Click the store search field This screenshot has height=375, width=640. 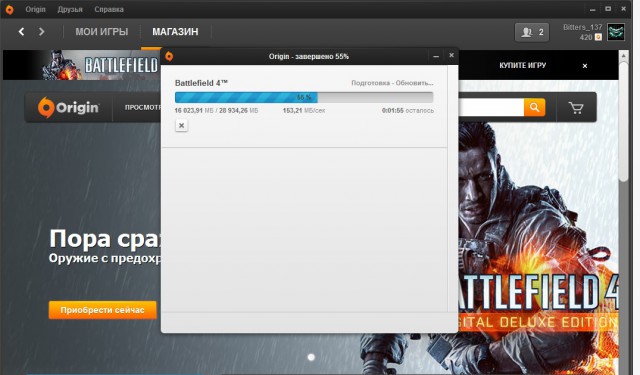pyautogui.click(x=491, y=107)
